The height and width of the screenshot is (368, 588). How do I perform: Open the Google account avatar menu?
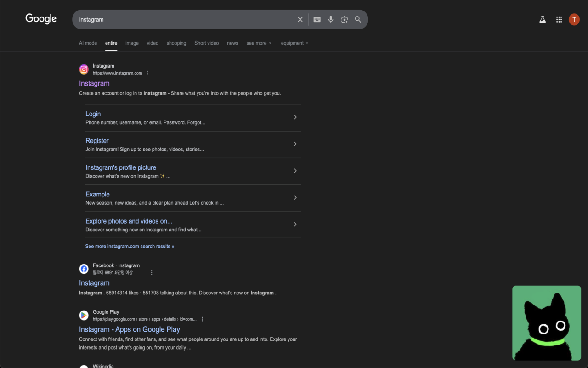point(574,19)
